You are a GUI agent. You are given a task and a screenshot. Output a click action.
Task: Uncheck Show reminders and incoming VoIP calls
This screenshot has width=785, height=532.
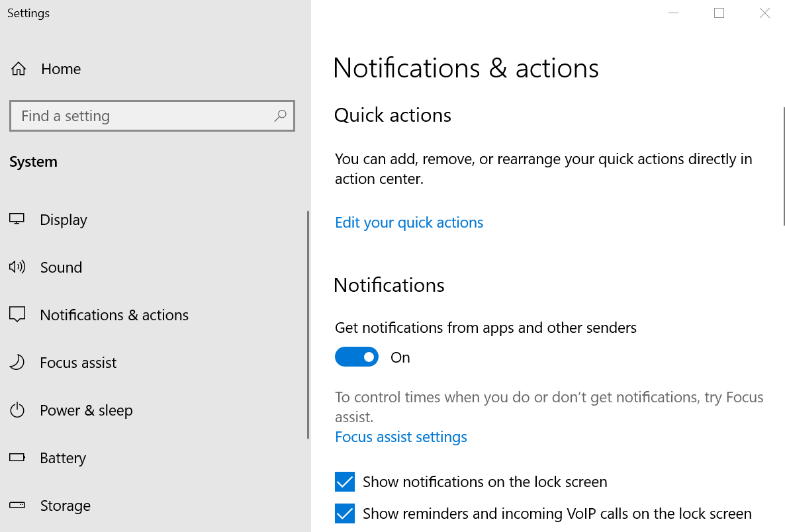(344, 513)
